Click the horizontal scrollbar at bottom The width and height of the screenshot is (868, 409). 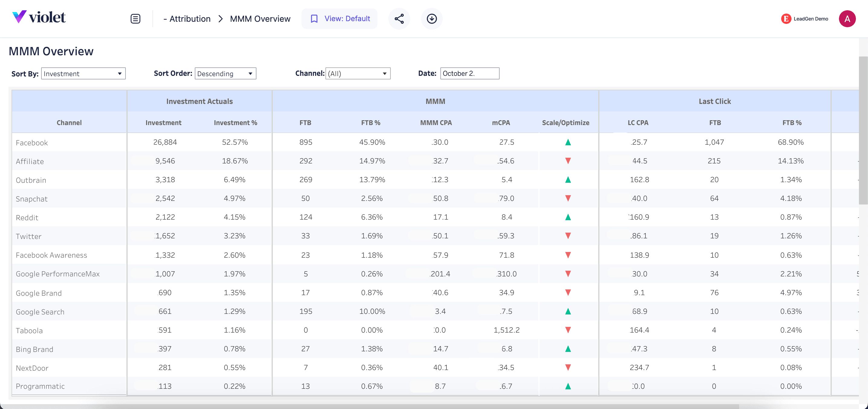(x=371, y=406)
